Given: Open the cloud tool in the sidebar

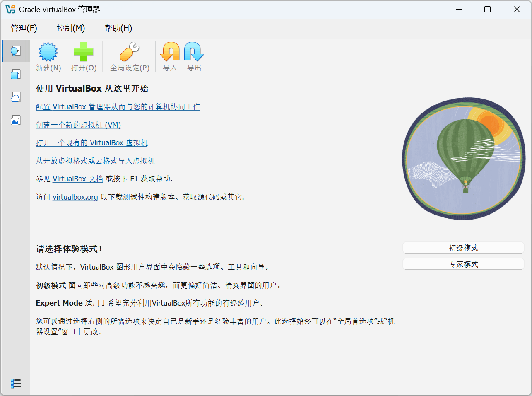Looking at the screenshot, I should (x=16, y=97).
